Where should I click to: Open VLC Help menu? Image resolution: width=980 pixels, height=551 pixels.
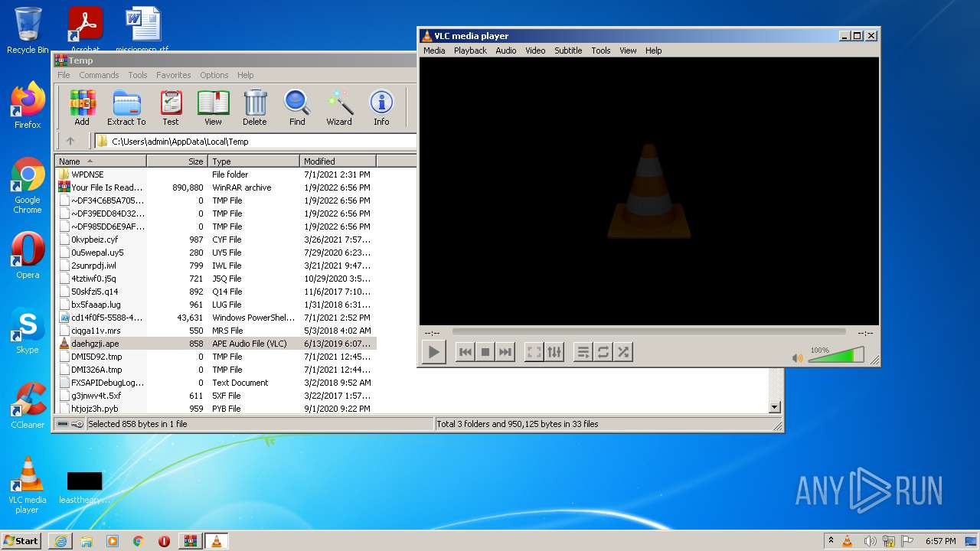[653, 51]
